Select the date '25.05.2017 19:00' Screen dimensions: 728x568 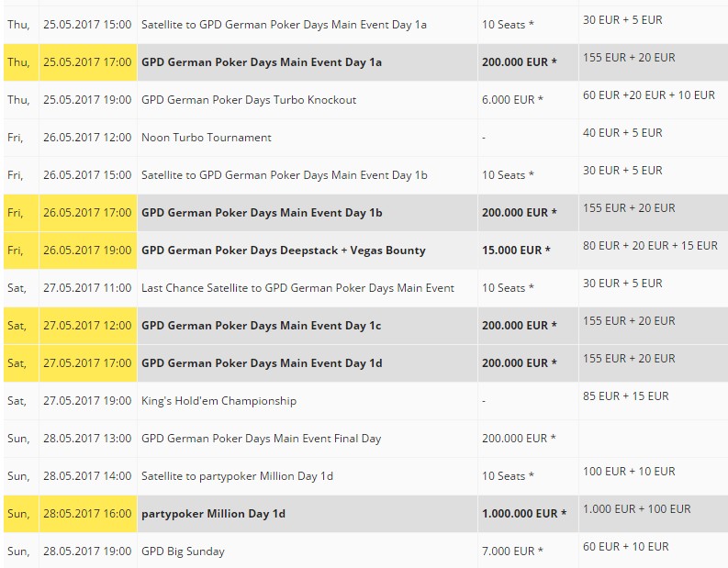click(87, 100)
